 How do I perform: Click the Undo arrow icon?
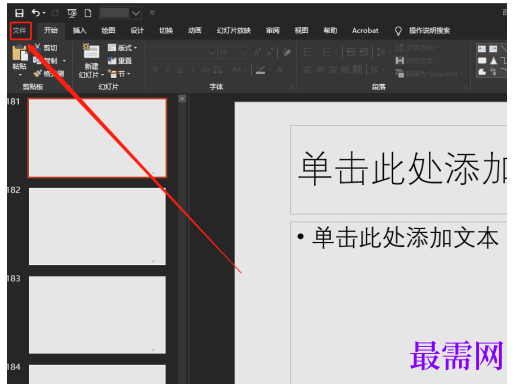36,13
